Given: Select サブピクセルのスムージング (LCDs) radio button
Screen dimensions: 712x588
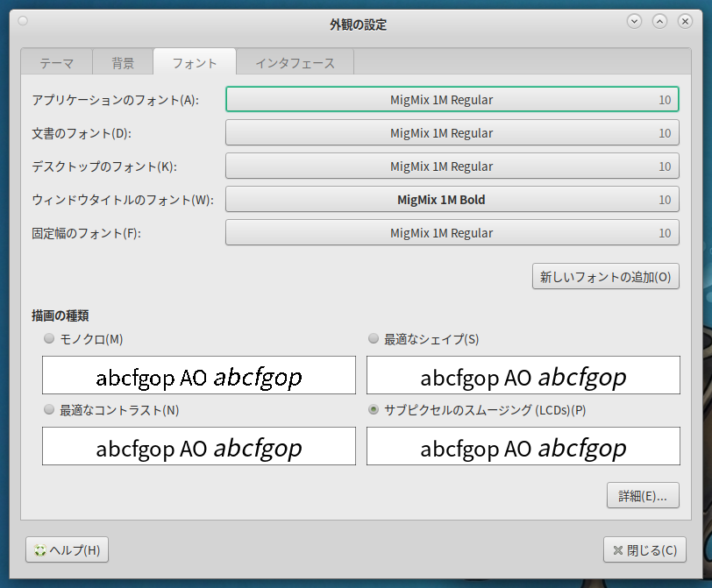Looking at the screenshot, I should 374,410.
